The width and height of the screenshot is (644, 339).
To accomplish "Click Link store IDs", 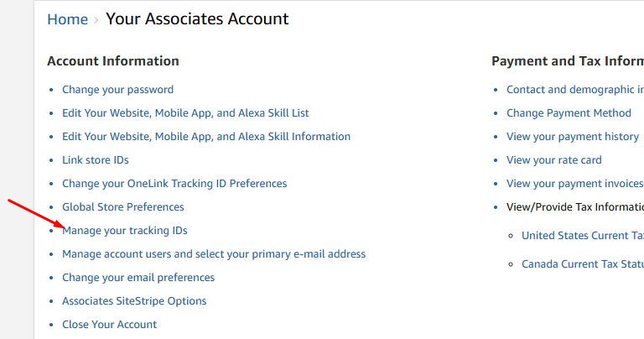I will (96, 159).
